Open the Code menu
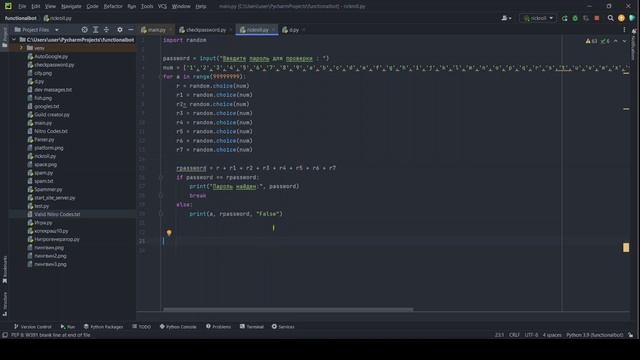 pos(92,6)
